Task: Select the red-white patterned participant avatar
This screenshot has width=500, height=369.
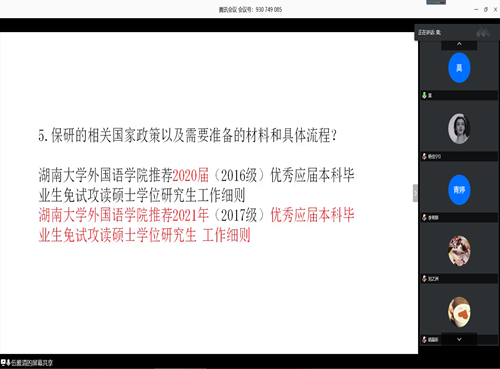Action: [x=459, y=251]
